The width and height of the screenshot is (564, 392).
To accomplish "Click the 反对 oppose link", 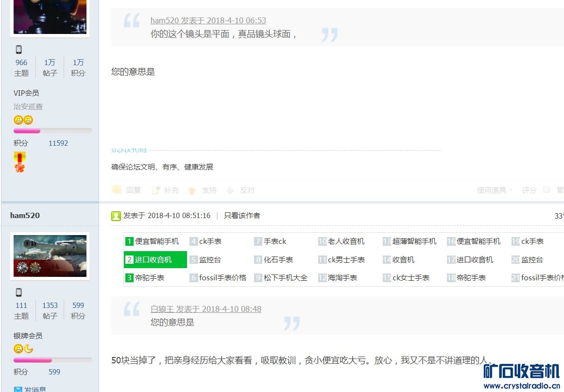I will coord(247,190).
